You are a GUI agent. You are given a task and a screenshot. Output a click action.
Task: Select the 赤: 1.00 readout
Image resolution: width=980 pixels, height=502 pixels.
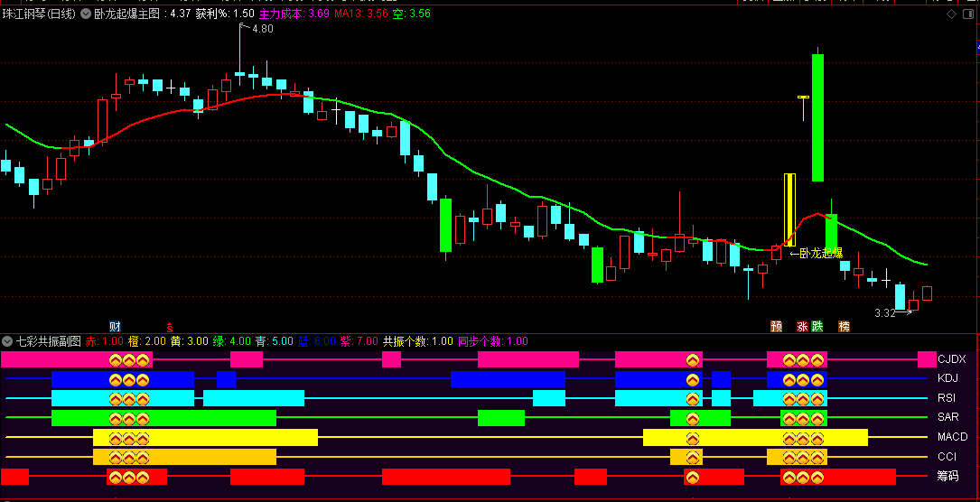pos(105,341)
